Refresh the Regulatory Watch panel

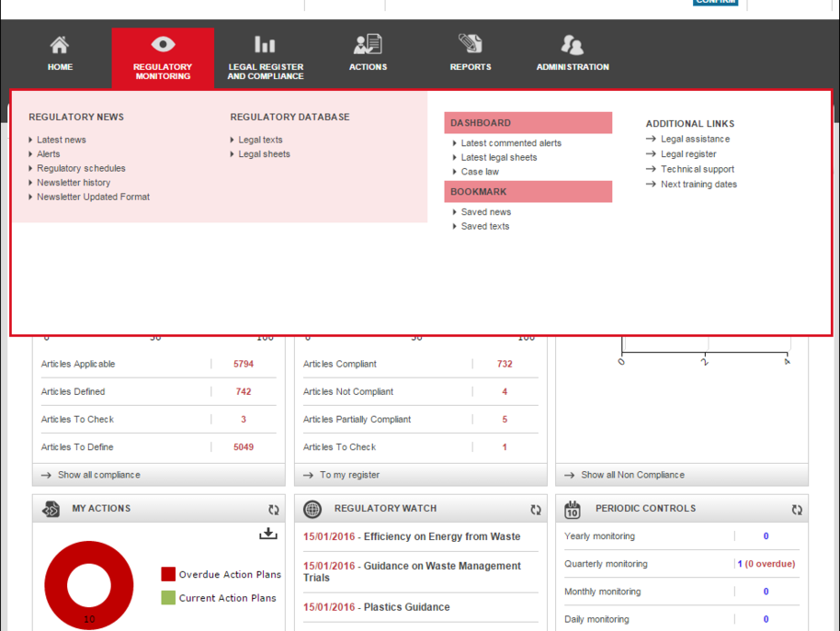point(536,510)
